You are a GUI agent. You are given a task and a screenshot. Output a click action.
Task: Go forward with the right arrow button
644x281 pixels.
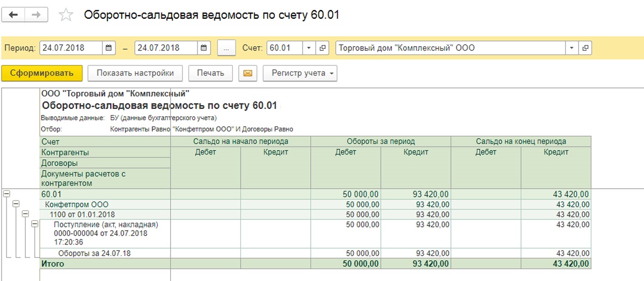coord(36,15)
